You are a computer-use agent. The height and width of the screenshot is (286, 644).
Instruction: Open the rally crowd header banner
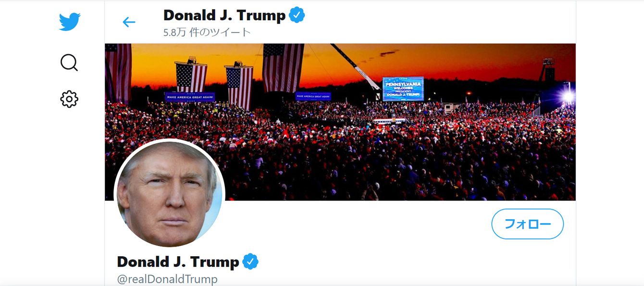340,122
